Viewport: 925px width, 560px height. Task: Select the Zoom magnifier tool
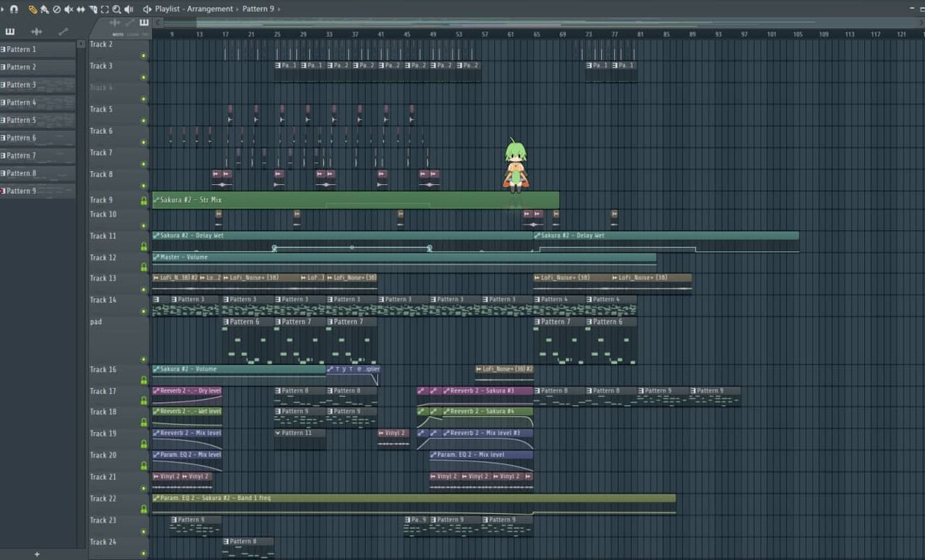pos(116,8)
